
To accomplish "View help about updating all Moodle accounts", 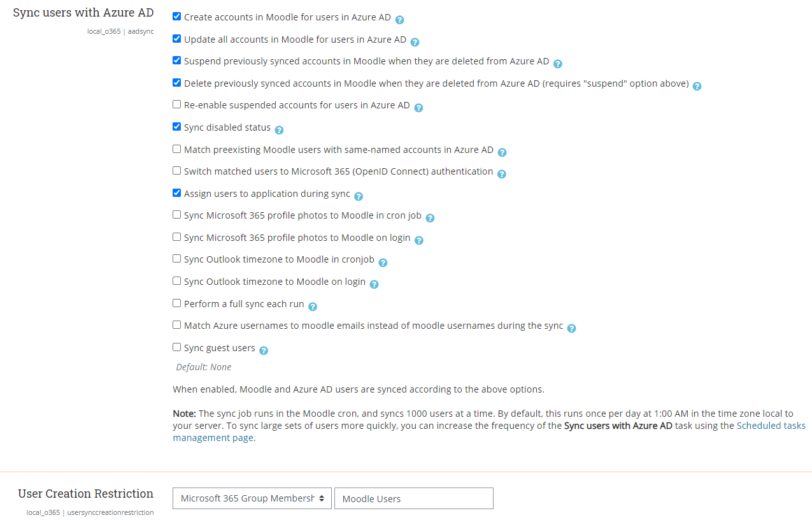I will 415,42.
